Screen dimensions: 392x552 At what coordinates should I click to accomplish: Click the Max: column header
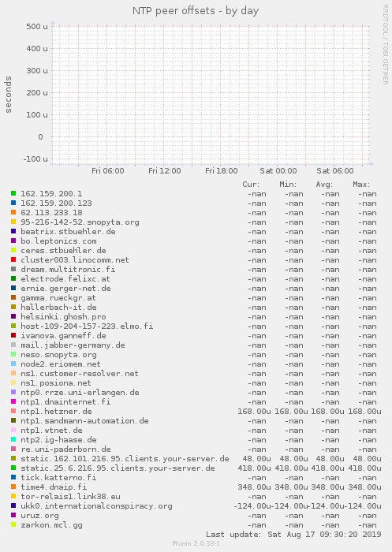click(x=361, y=184)
